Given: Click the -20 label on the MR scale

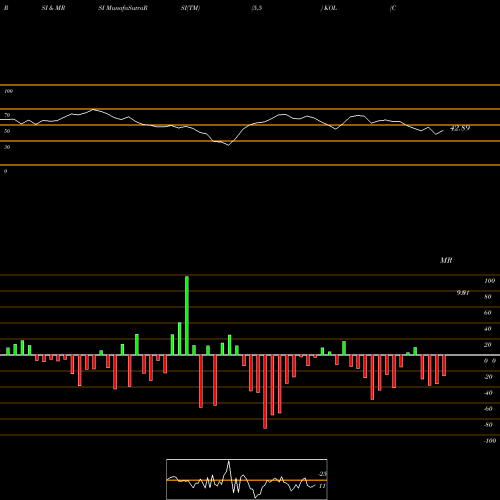Looking at the screenshot, I should pyautogui.click(x=488, y=377).
